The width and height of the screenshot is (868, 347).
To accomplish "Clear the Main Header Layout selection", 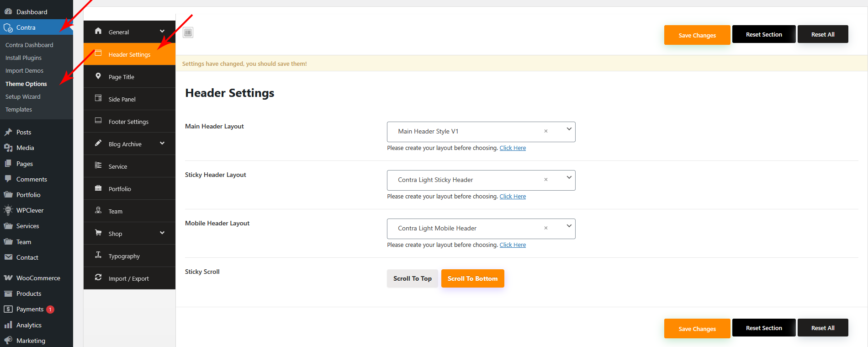I will coord(545,131).
